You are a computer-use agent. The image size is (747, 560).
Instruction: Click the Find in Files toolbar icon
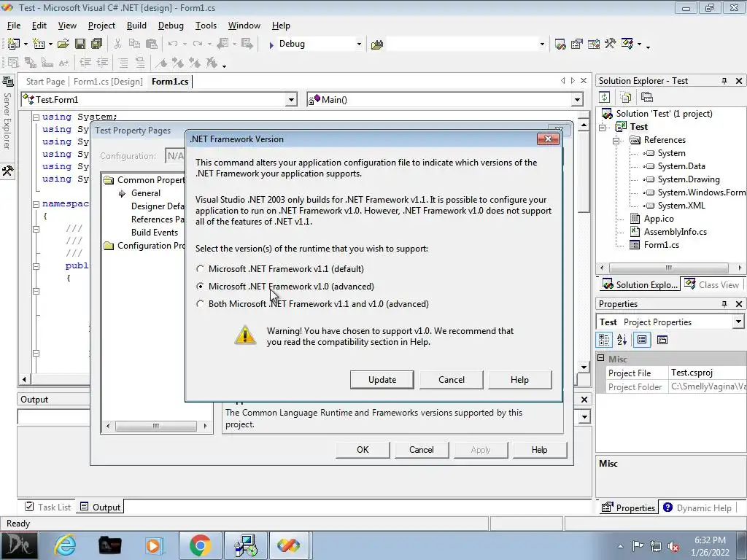(377, 44)
